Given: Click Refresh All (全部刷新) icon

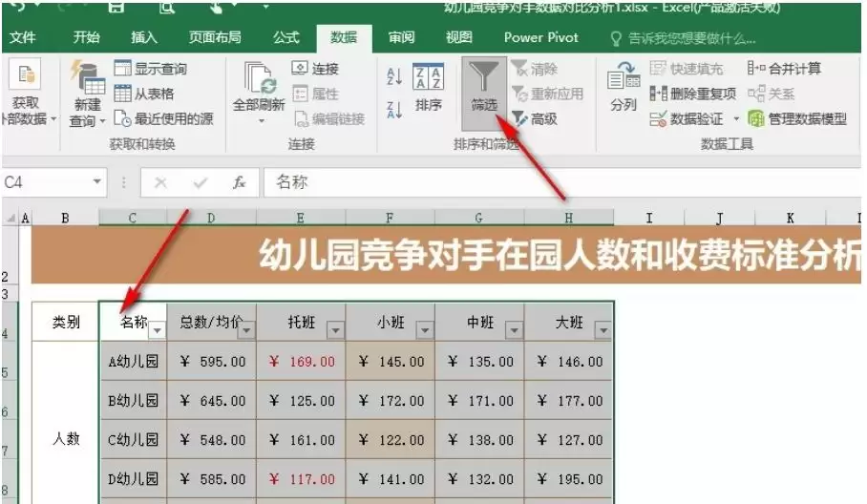Looking at the screenshot, I should click(260, 78).
